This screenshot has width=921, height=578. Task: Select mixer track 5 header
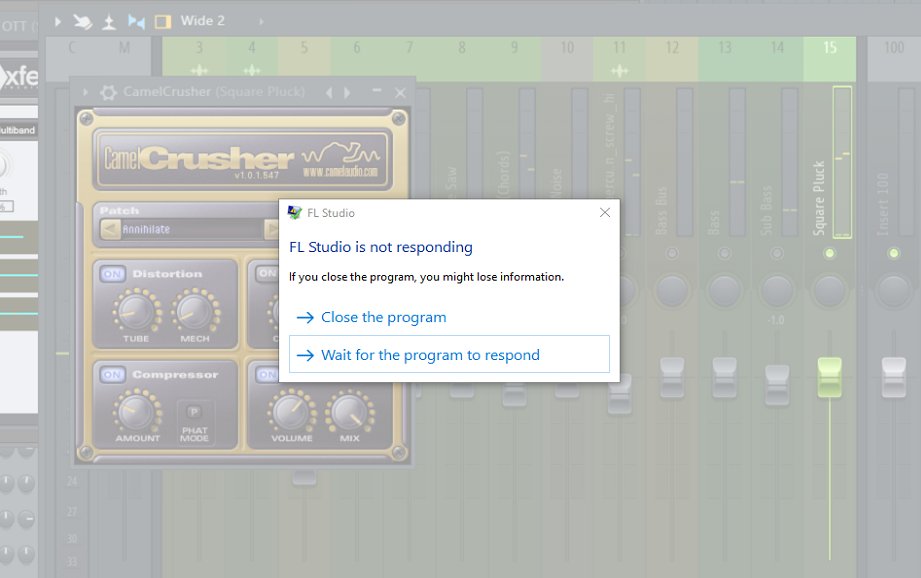click(x=304, y=59)
